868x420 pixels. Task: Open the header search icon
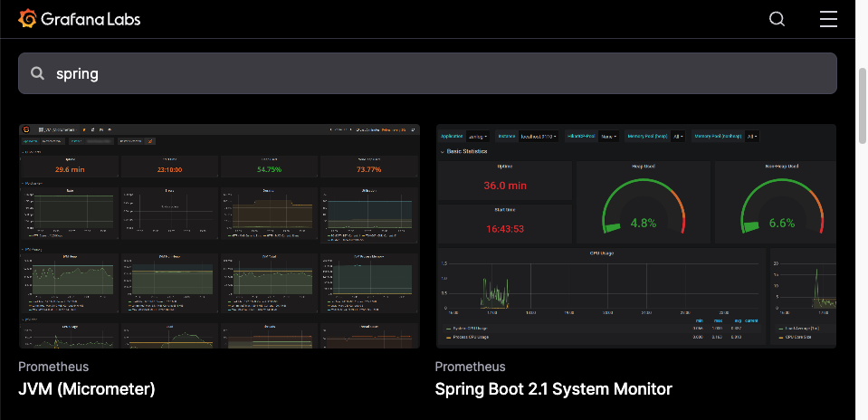(x=777, y=19)
